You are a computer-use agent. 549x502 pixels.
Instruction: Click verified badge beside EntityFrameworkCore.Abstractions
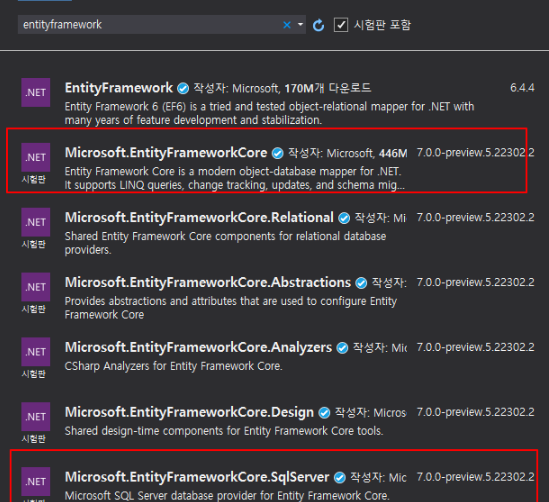click(x=361, y=283)
